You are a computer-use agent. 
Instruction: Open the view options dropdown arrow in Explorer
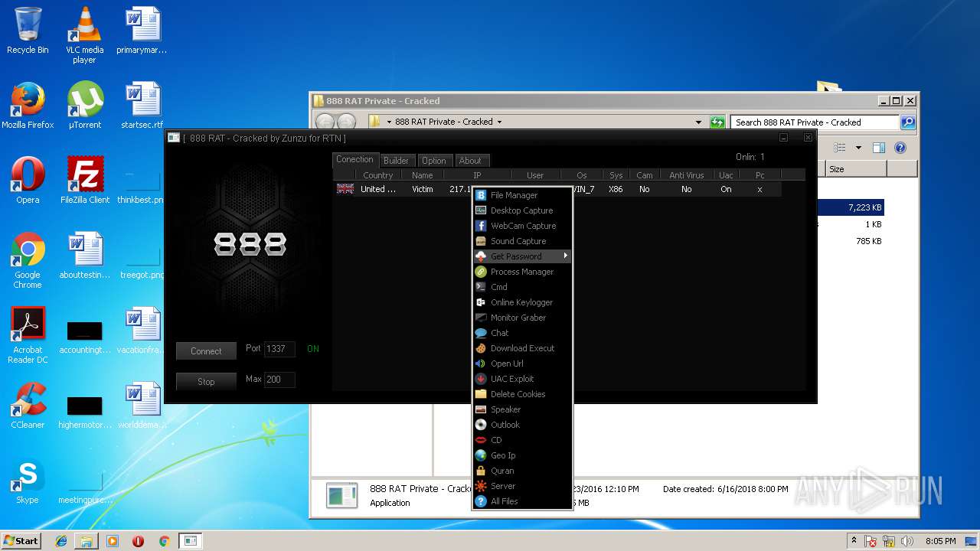pyautogui.click(x=858, y=148)
